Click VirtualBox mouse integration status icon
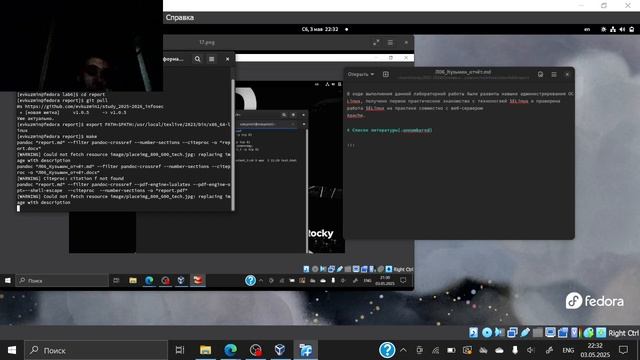640x360 pixels. [x=588, y=333]
